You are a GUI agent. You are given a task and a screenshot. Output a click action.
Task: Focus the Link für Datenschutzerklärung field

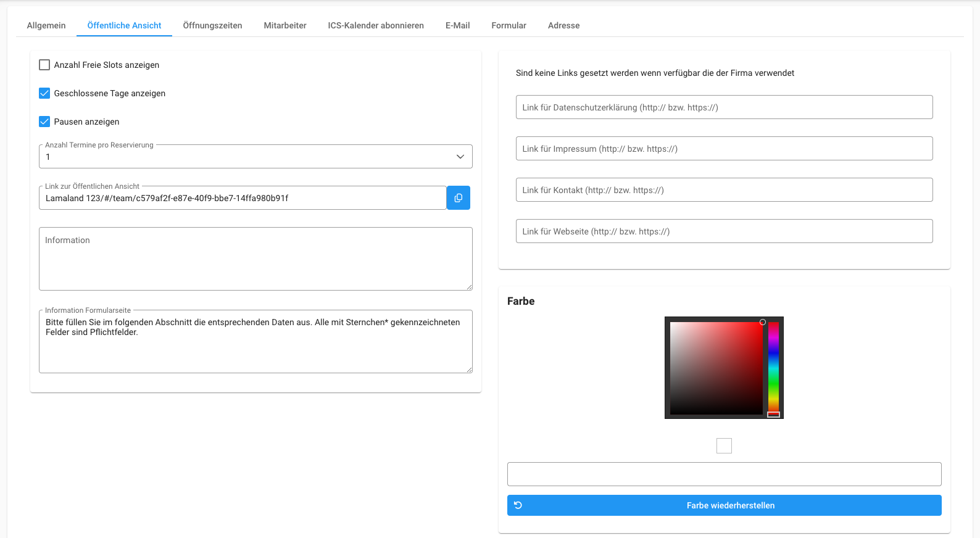[x=724, y=107]
